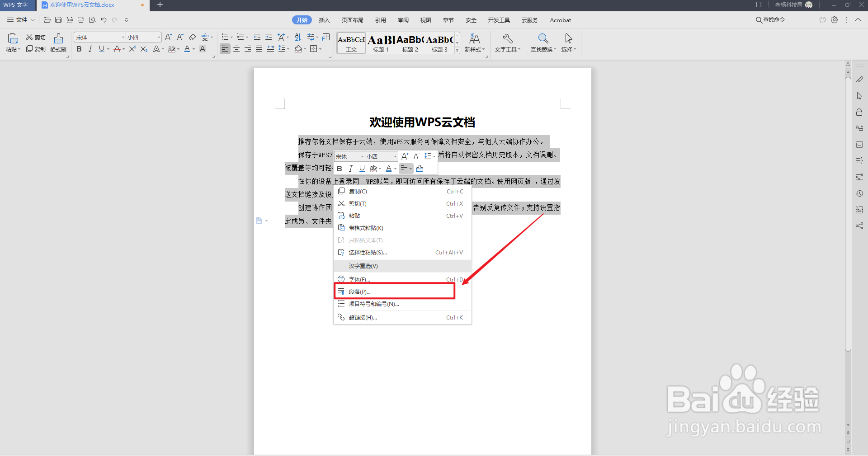868x456 pixels.
Task: Click the Print icon
Action: tap(81, 20)
